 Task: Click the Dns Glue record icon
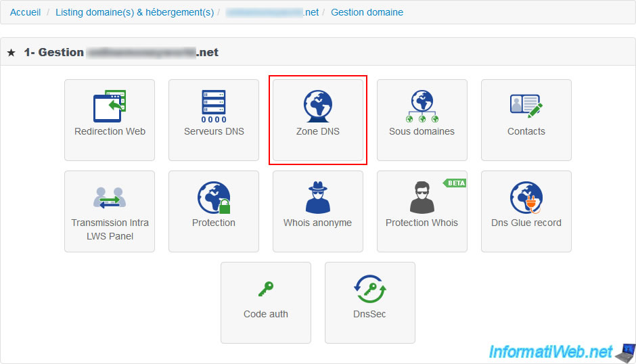(x=526, y=198)
